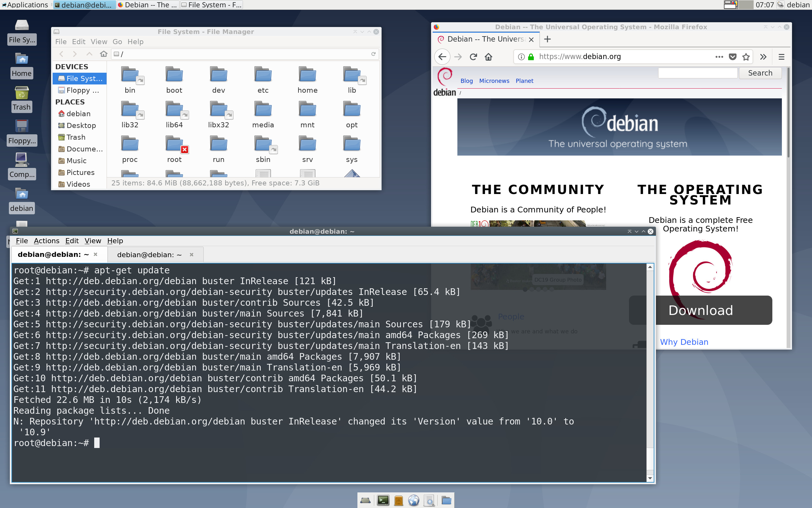Select the etc folder

(263, 80)
